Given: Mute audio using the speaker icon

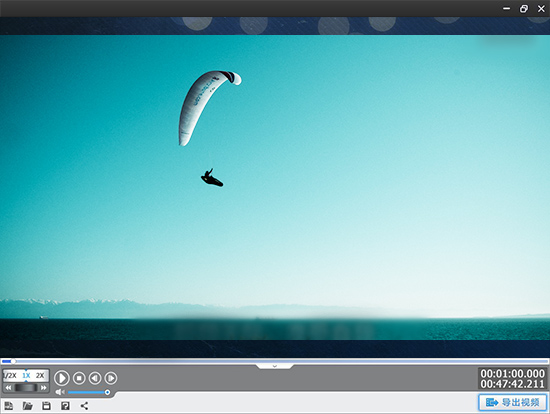Looking at the screenshot, I should click(60, 392).
